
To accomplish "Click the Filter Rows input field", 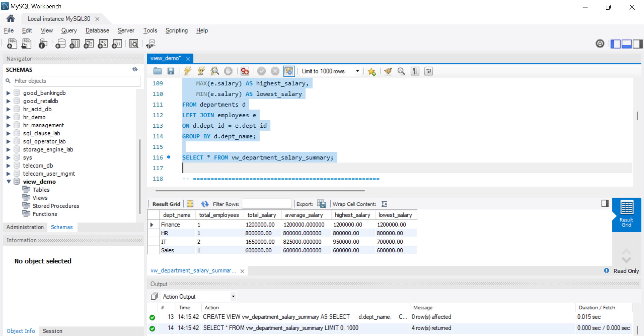I will [x=266, y=204].
